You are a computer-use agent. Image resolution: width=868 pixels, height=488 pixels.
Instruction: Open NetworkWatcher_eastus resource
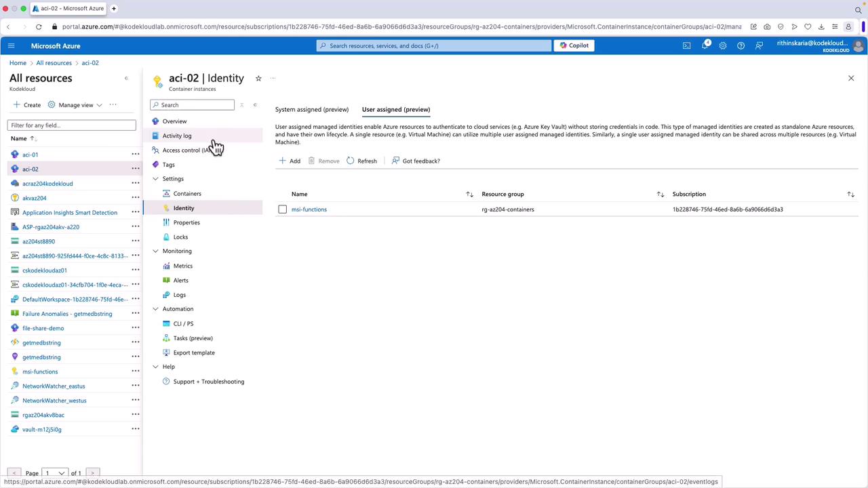tap(54, 386)
